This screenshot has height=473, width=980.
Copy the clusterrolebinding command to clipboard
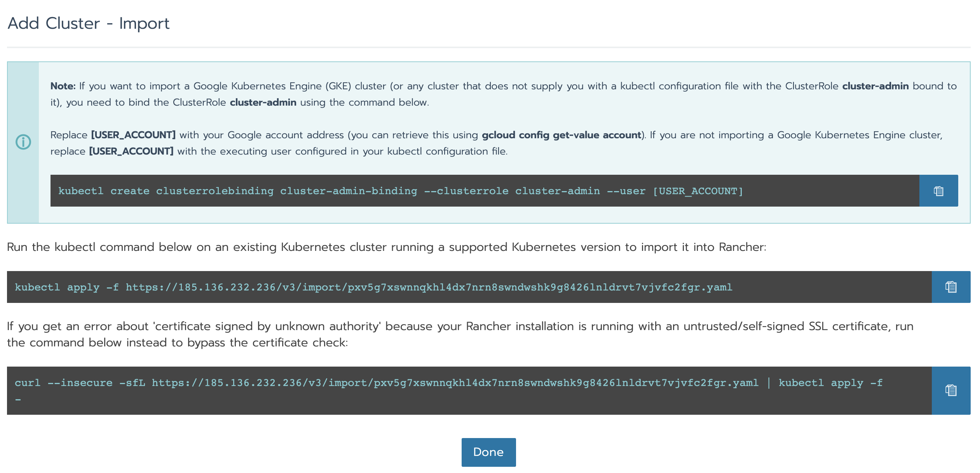(938, 191)
